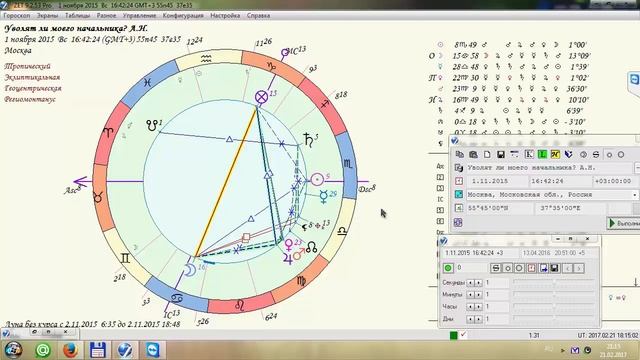Click the floppy save icon in dynamics window
The height and width of the screenshot is (360, 640).
(554, 268)
